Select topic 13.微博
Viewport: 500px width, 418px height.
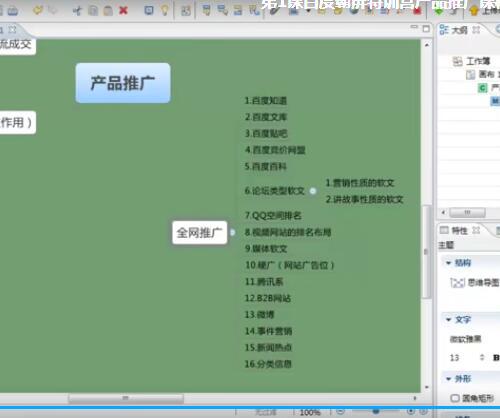point(259,315)
